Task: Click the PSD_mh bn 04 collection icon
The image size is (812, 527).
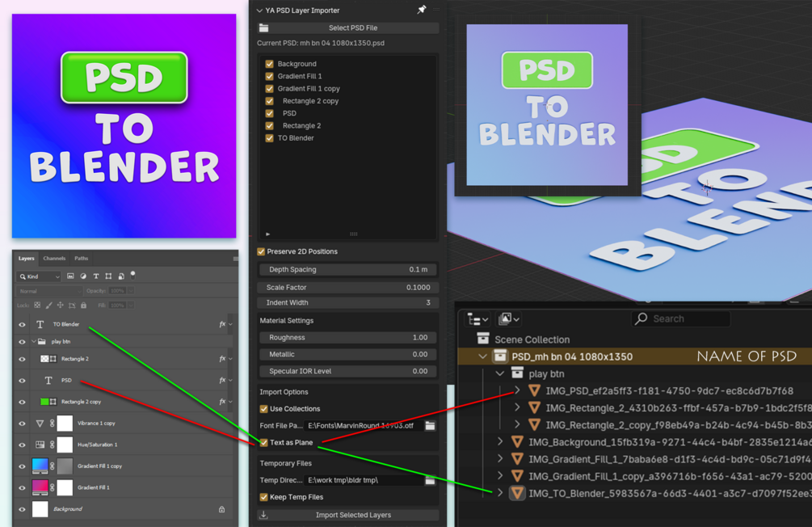Action: coord(500,356)
